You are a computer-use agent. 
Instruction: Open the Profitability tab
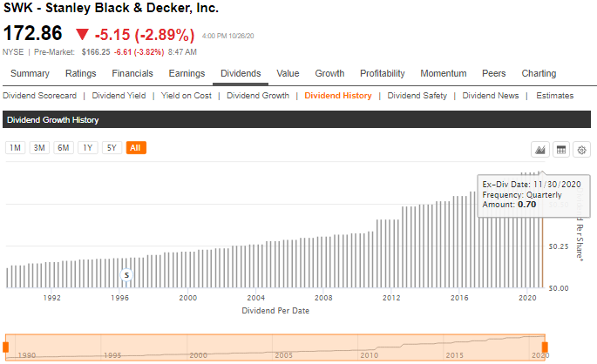[383, 73]
